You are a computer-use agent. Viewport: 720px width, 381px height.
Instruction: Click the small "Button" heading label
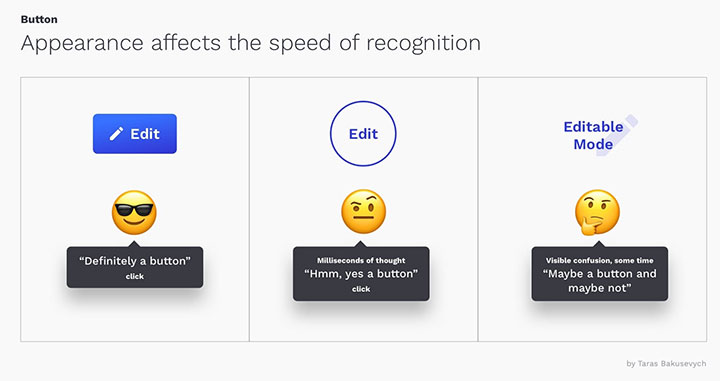[39, 19]
